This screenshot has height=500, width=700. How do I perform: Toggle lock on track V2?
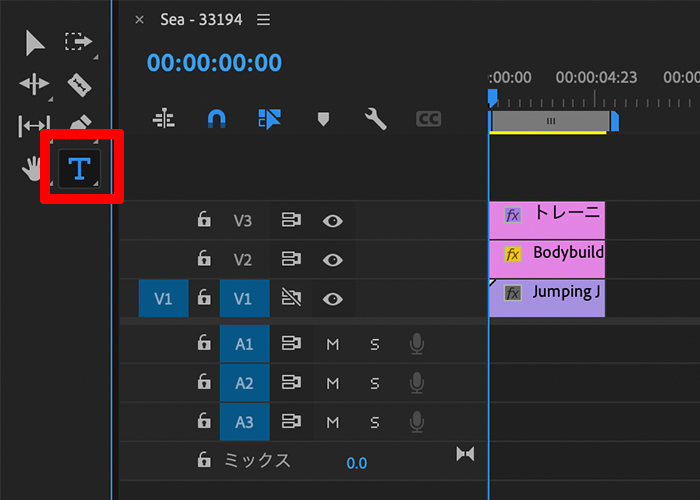pyautogui.click(x=204, y=258)
